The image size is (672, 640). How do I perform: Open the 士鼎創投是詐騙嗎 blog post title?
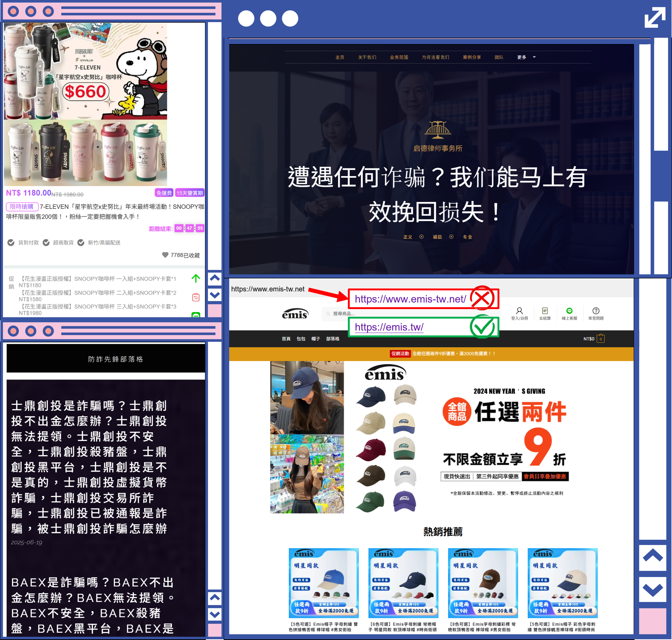[x=89, y=467]
